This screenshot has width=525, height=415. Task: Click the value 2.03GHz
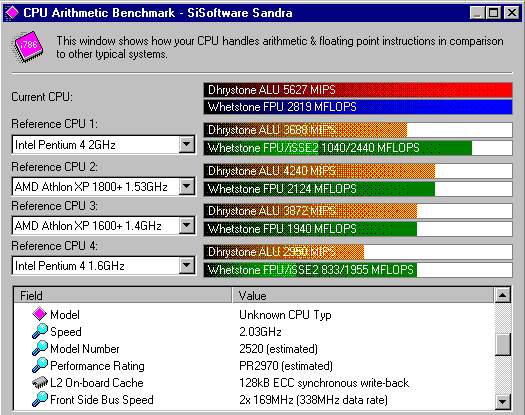click(x=260, y=332)
